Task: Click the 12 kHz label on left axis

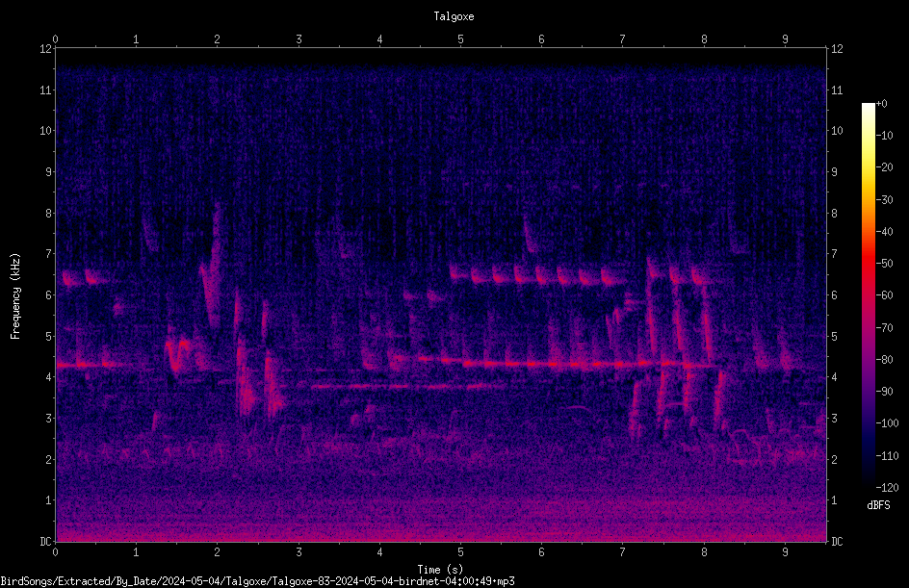Action: (46, 49)
